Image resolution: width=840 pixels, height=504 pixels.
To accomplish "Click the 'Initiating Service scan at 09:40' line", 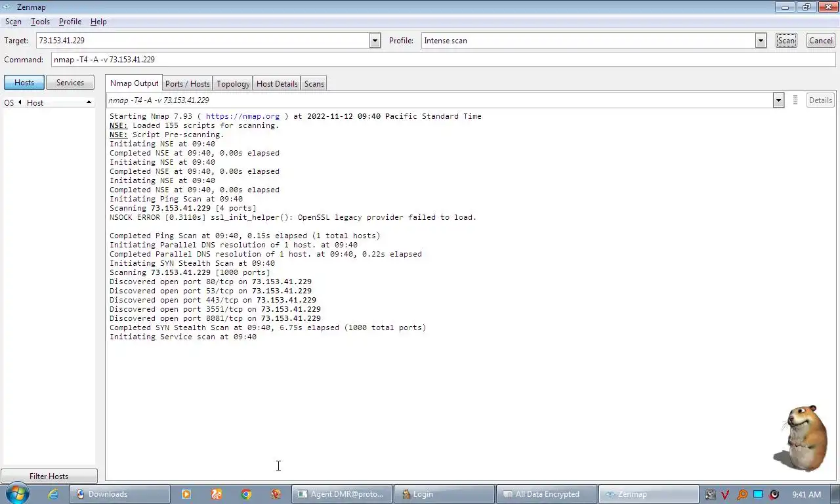I will pyautogui.click(x=183, y=337).
